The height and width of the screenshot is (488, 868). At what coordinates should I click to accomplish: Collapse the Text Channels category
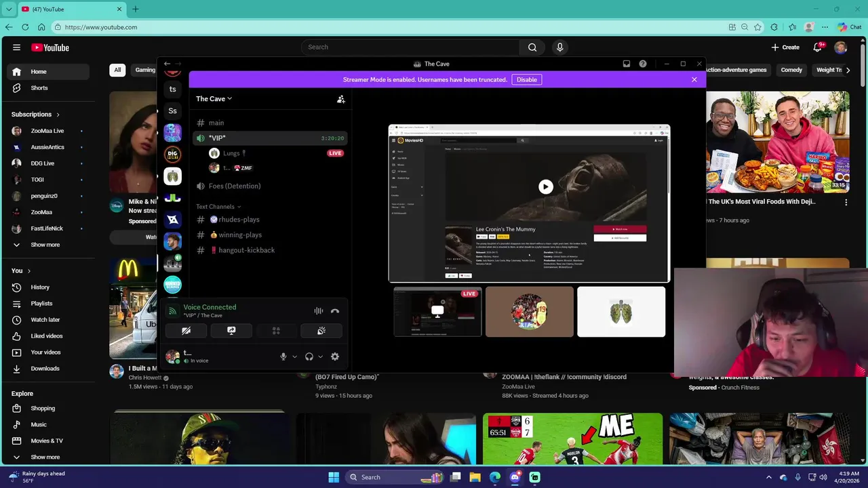(x=218, y=207)
